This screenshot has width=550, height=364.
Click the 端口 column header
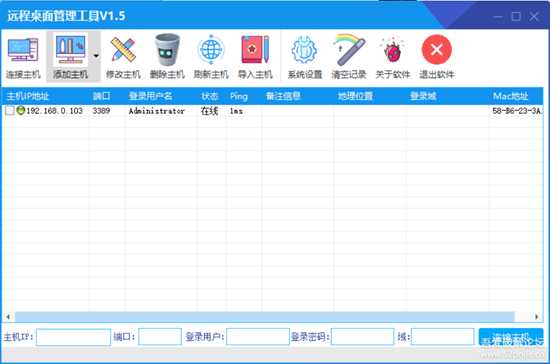click(102, 96)
